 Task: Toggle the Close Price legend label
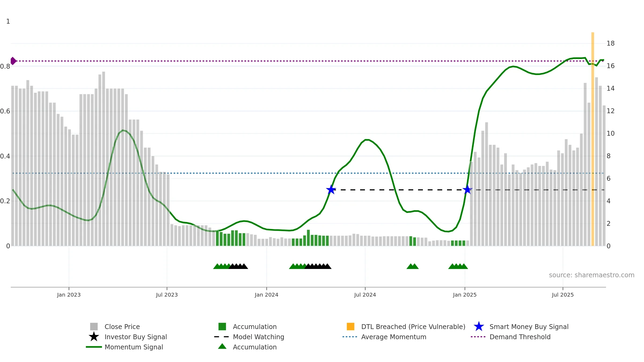122,327
